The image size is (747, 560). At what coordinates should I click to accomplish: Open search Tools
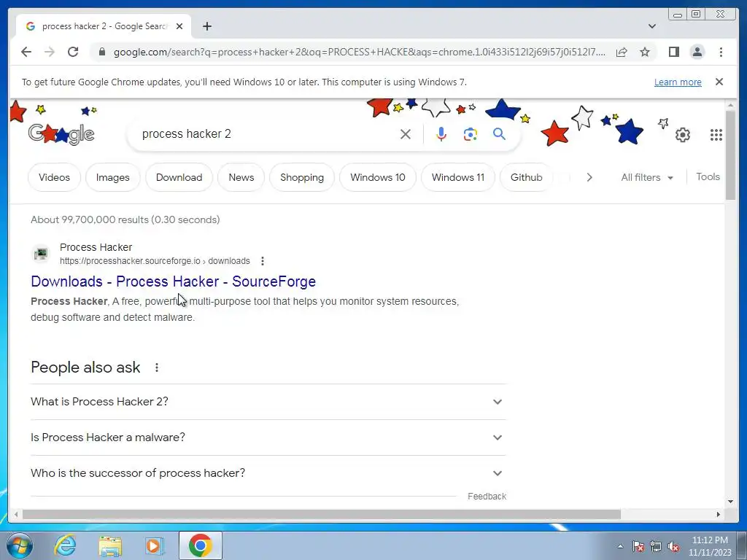point(708,176)
